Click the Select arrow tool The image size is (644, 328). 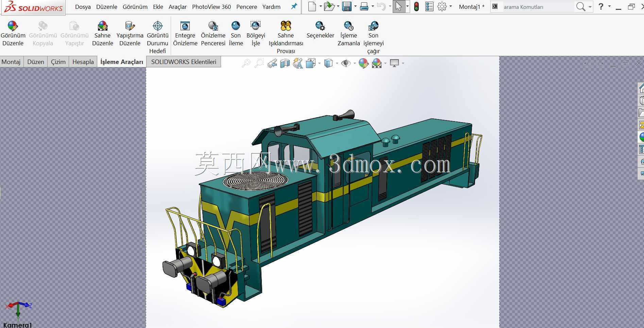click(399, 6)
